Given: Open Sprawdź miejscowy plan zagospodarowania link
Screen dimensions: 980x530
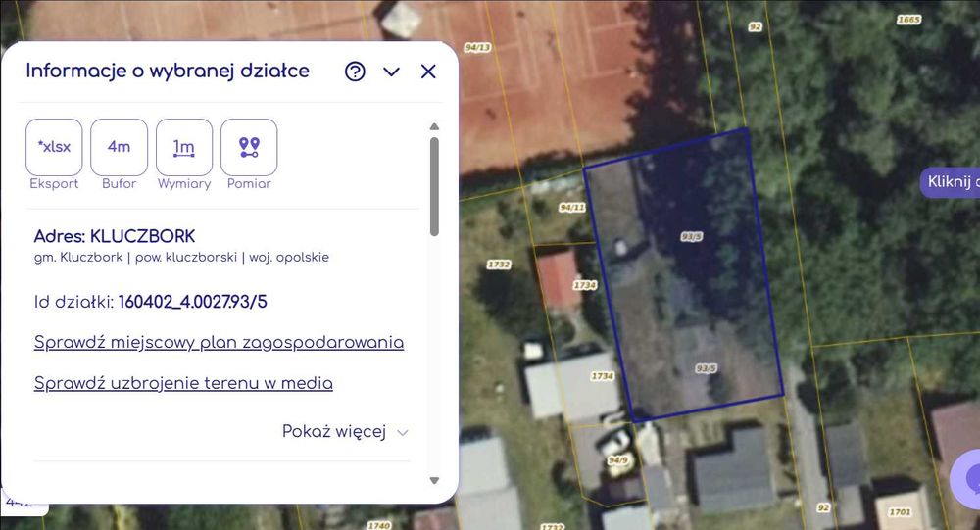Looking at the screenshot, I should [219, 343].
